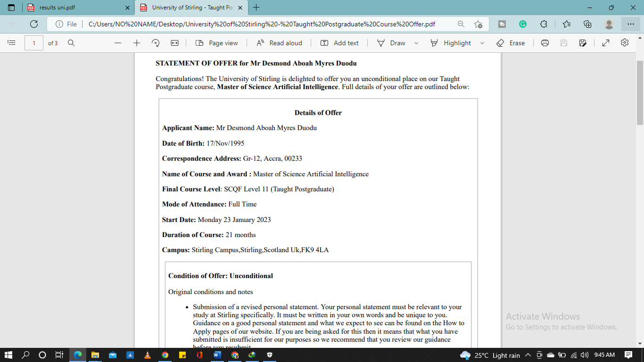Click the File site information icon

coord(66,24)
